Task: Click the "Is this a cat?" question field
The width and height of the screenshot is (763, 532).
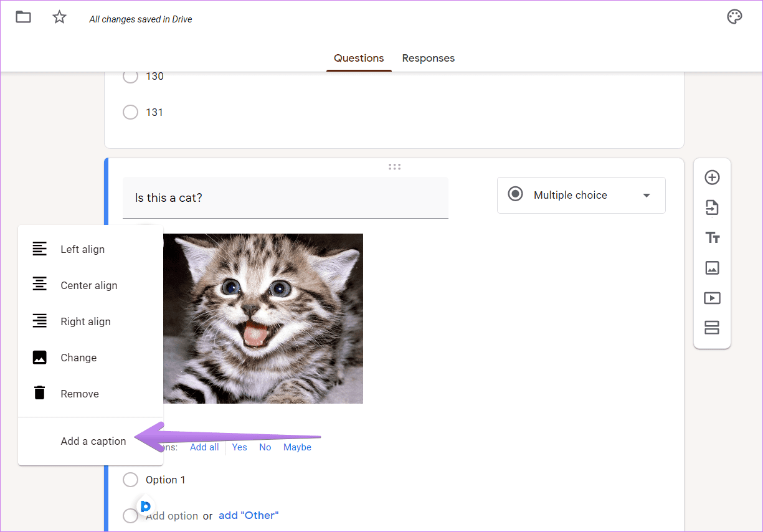Action: 285,197
